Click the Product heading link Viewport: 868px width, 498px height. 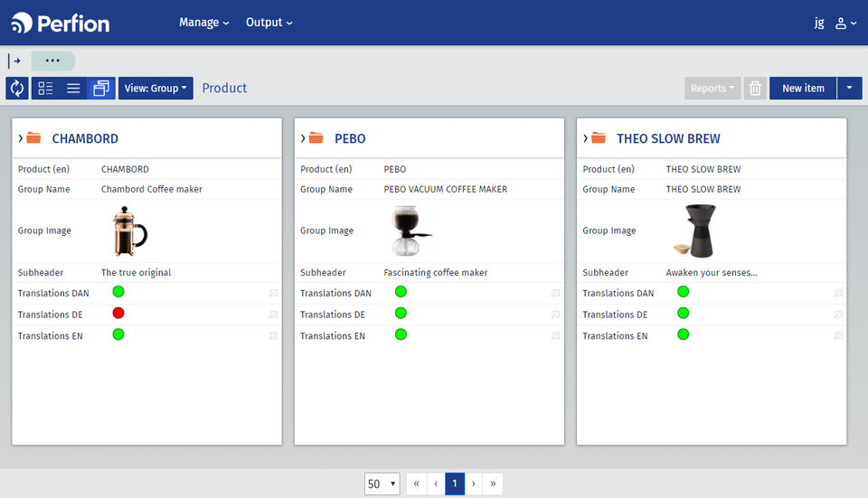click(224, 88)
